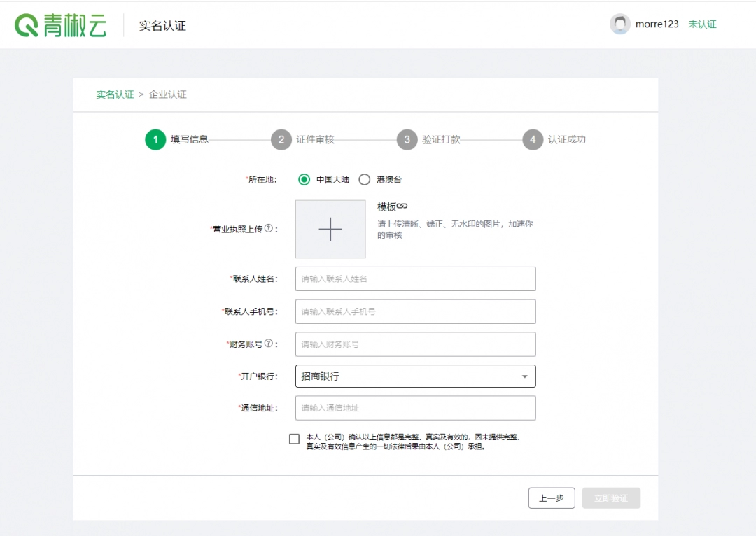The height and width of the screenshot is (536, 756).
Task: Enable the information confirmation checkbox
Action: point(294,439)
